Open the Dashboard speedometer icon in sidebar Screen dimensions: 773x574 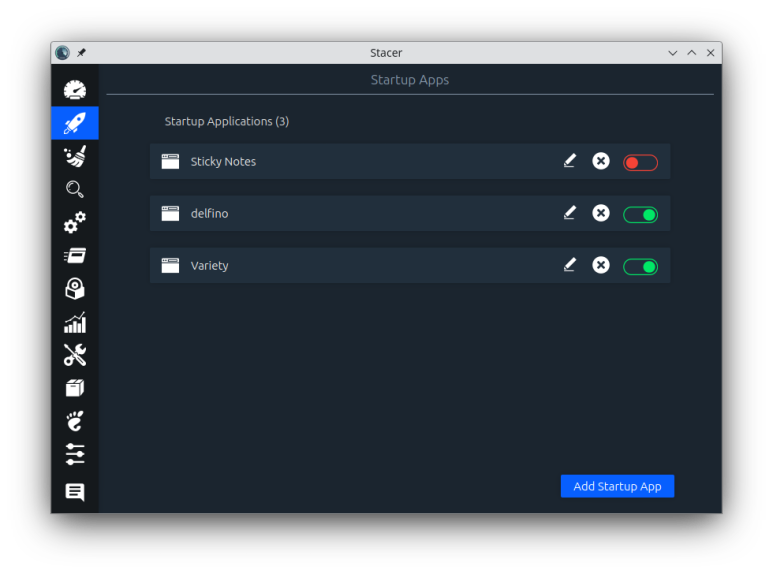point(75,90)
